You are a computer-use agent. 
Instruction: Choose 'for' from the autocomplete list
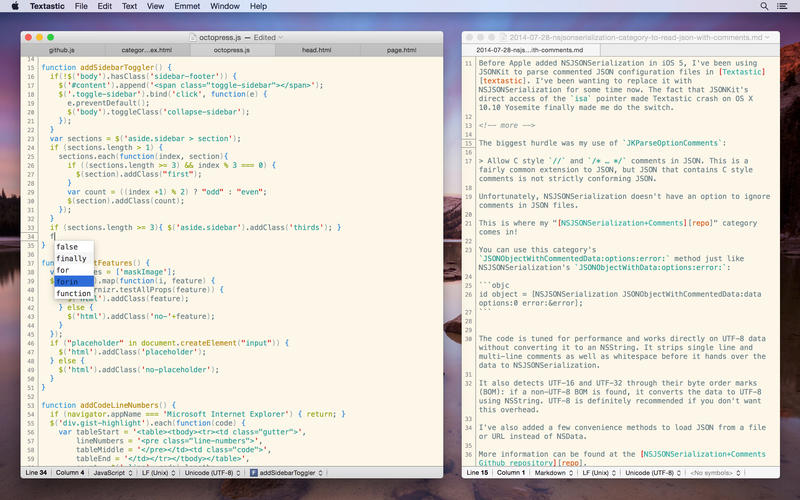click(x=74, y=270)
